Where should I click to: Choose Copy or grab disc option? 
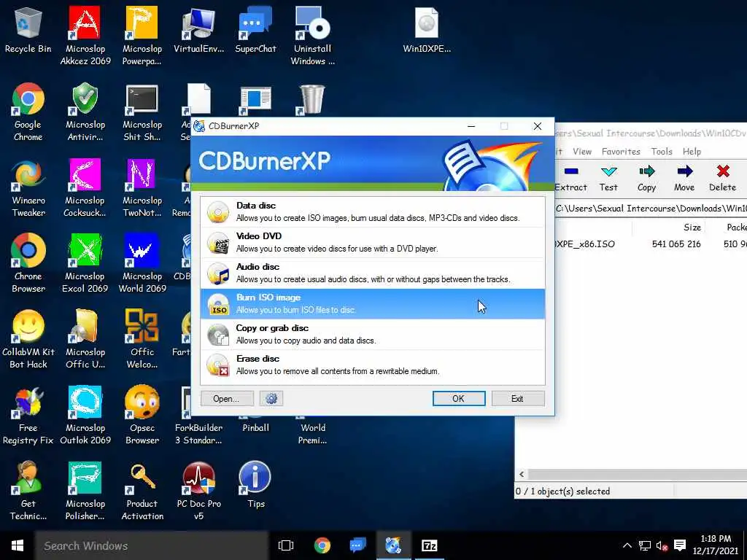pos(373,334)
